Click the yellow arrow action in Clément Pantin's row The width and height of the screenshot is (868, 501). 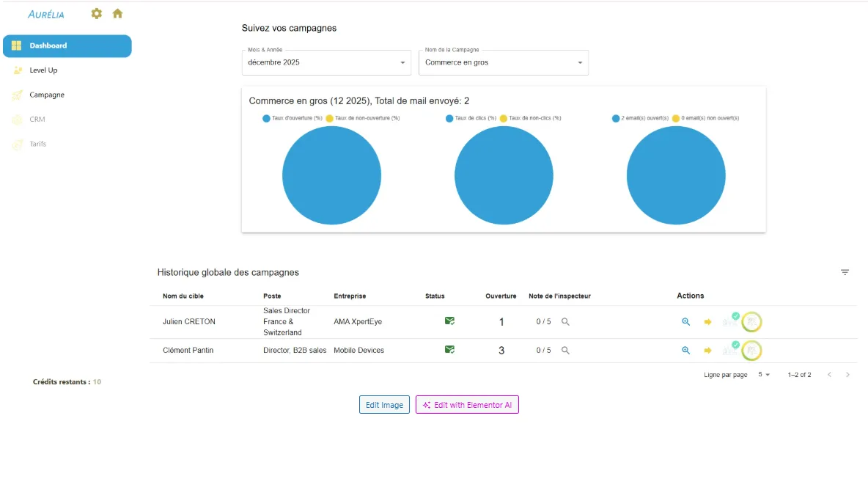click(x=707, y=350)
